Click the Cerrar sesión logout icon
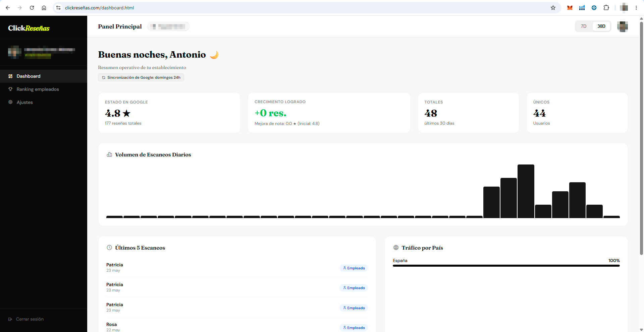Image resolution: width=644 pixels, height=332 pixels. (10, 319)
